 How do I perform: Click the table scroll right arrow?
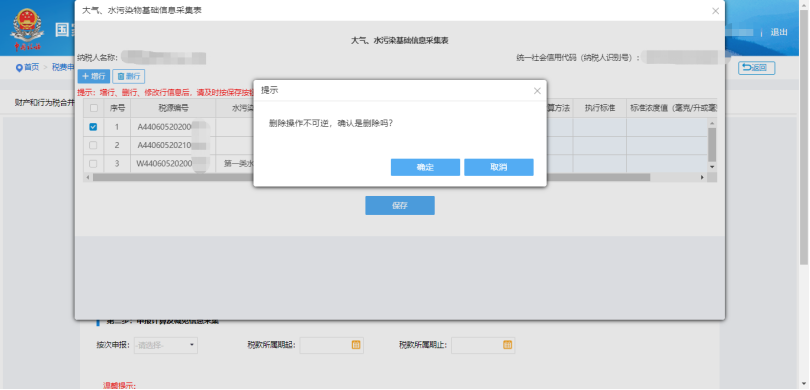[x=702, y=177]
